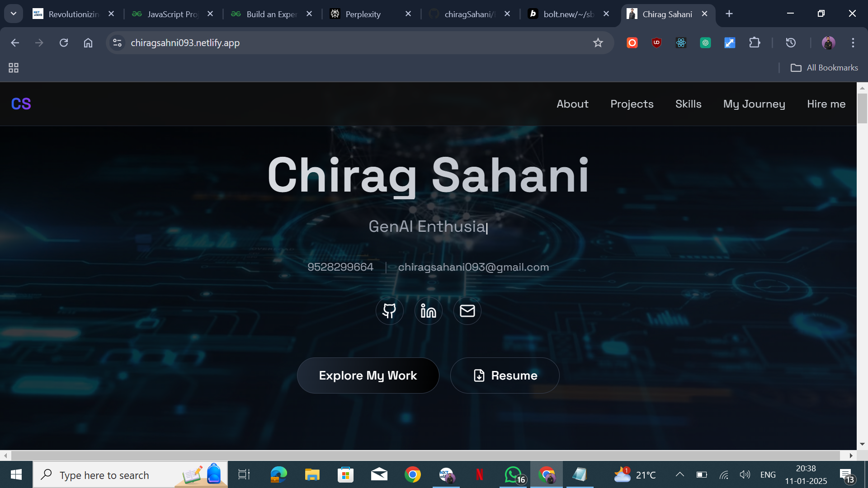Click the Explore My Work button
The image size is (868, 488).
368,375
